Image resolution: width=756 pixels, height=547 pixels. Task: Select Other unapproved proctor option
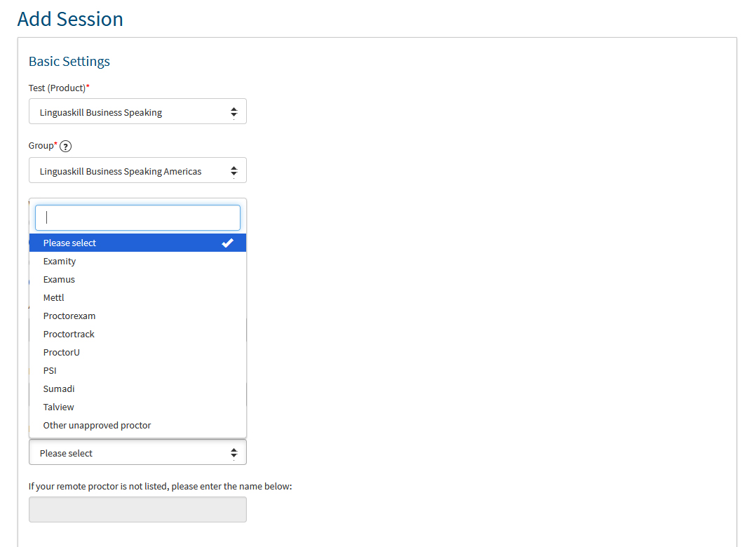click(x=137, y=426)
